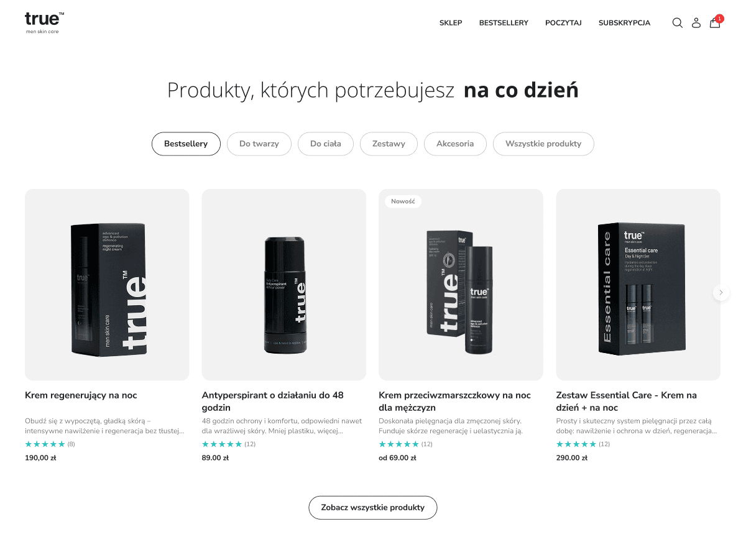Open the search magnifier icon
The image size is (746, 560).
tap(678, 23)
